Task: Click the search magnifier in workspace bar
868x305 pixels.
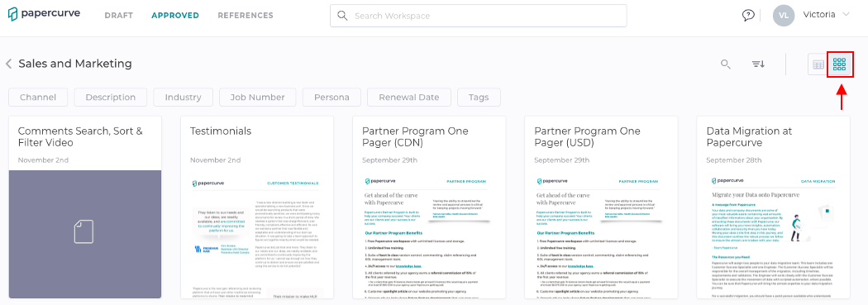Action: click(x=343, y=16)
